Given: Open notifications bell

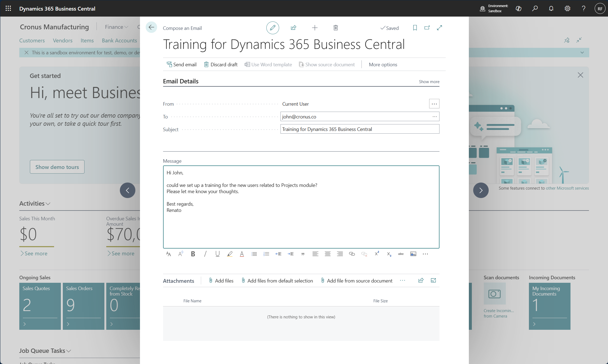Looking at the screenshot, I should coord(551,8).
